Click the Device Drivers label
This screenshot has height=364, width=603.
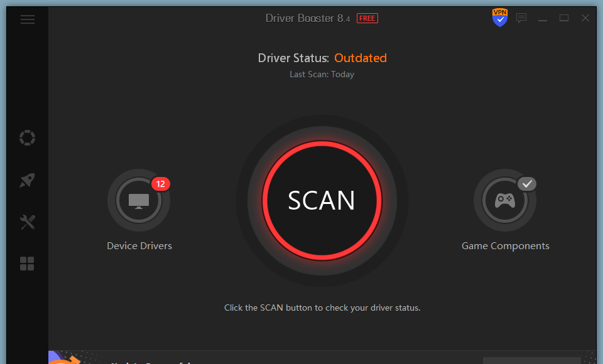[139, 245]
